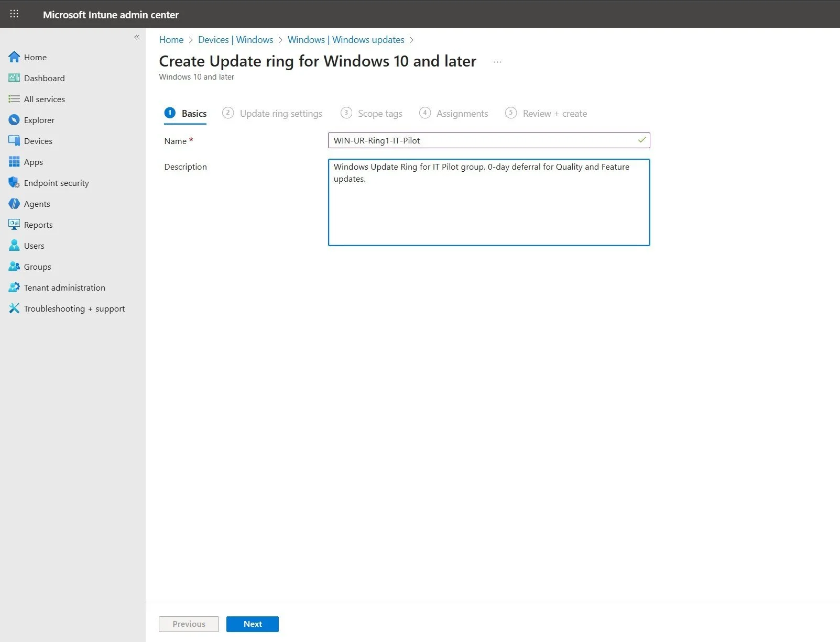Follow the Devices | Windows breadcrumb link
Image resolution: width=840 pixels, height=642 pixels.
click(236, 40)
